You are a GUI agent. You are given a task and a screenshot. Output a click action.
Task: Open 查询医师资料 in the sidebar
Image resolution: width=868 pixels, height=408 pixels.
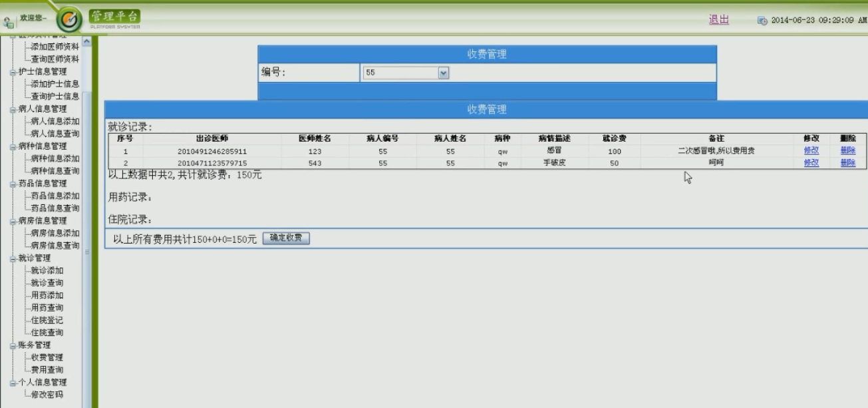click(55, 59)
